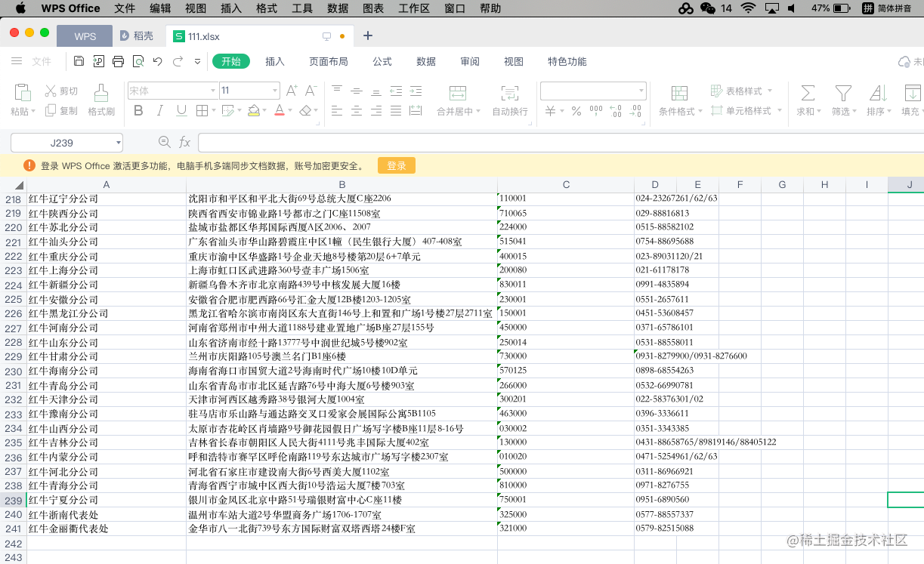
Task: Increase font size with A+ icon
Action: click(x=292, y=91)
